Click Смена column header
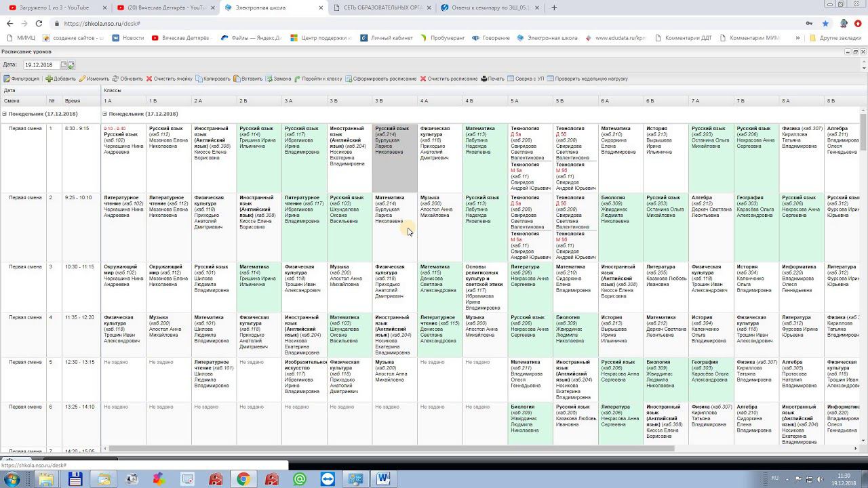Image resolution: width=868 pixels, height=488 pixels. [x=23, y=100]
